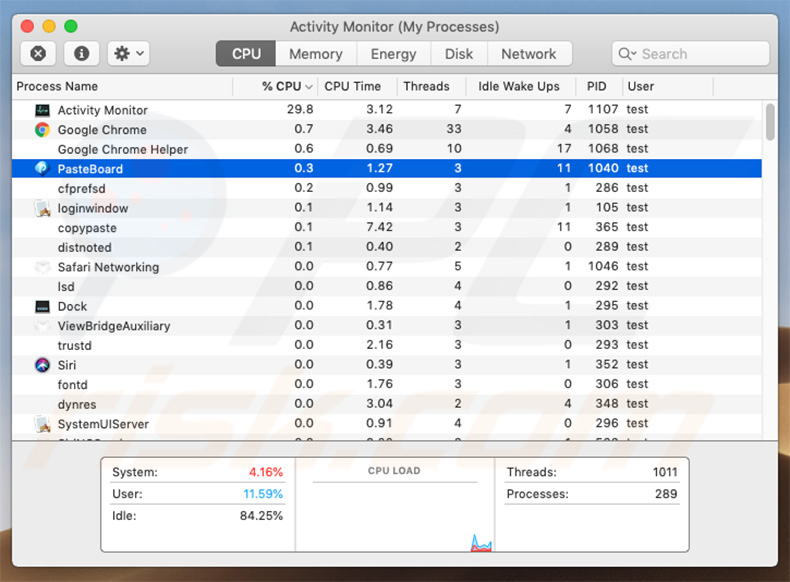Select the trustd process row
Screen dimensions: 790x582
coord(386,345)
